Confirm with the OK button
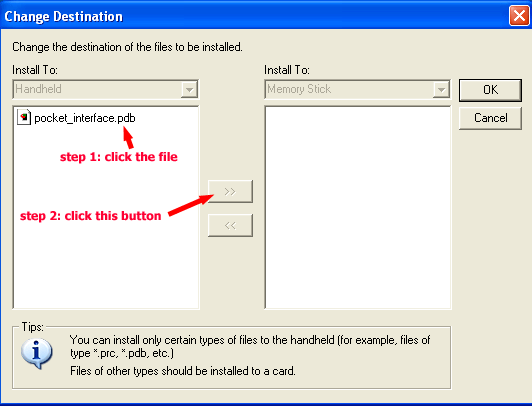The image size is (532, 406). (490, 90)
